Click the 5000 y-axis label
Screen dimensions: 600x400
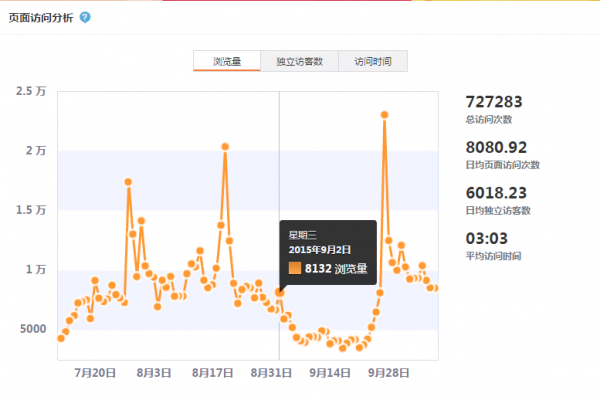coord(33,329)
